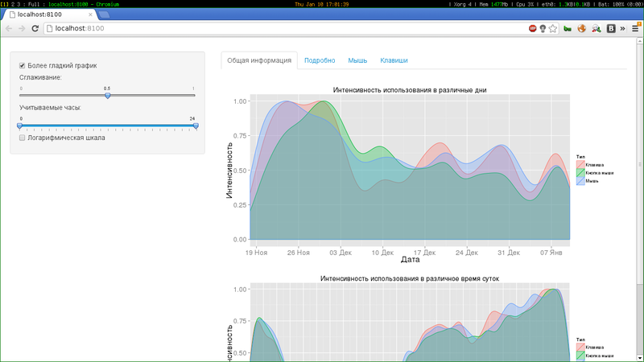Toggle the 'Более гладкий график' checkbox
Viewport: 644px width, 362px height.
(x=23, y=66)
